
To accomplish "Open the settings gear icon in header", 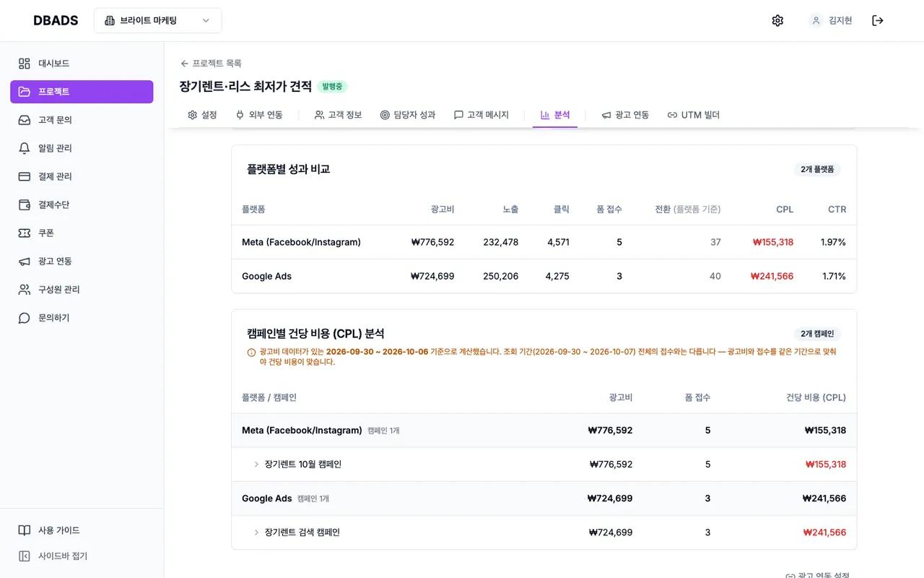I will click(x=777, y=20).
